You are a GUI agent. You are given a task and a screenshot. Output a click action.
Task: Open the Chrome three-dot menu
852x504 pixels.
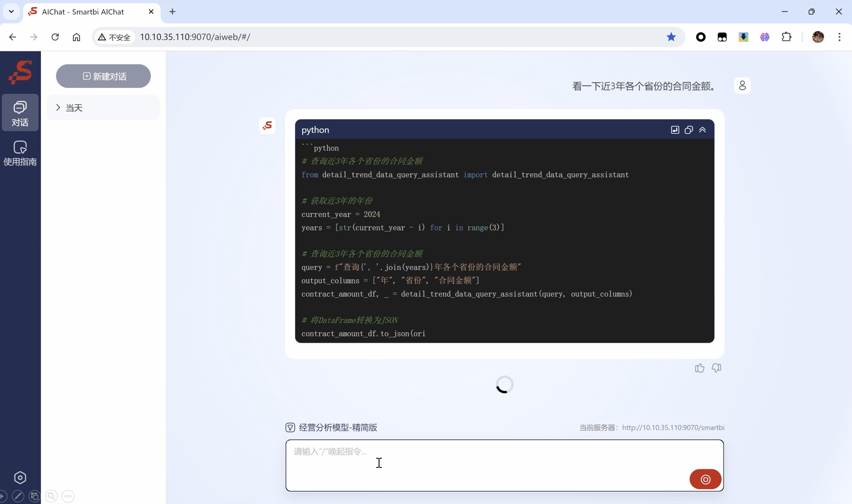point(839,37)
